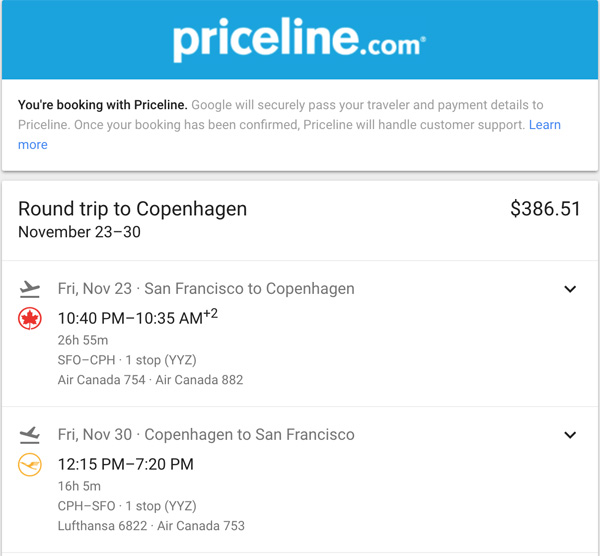This screenshot has width=600, height=556.
Task: Click the 12:15 PM–7:20 PM return time
Action: coord(126,464)
